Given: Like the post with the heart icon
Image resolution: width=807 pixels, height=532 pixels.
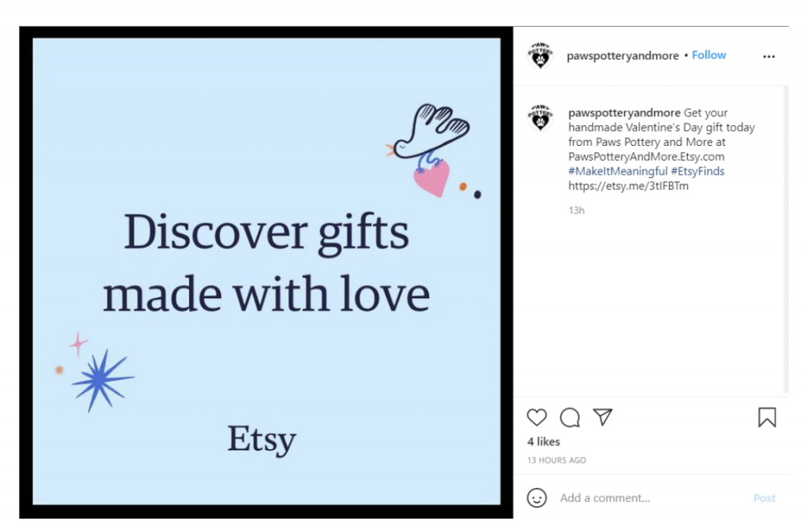Looking at the screenshot, I should tap(537, 418).
